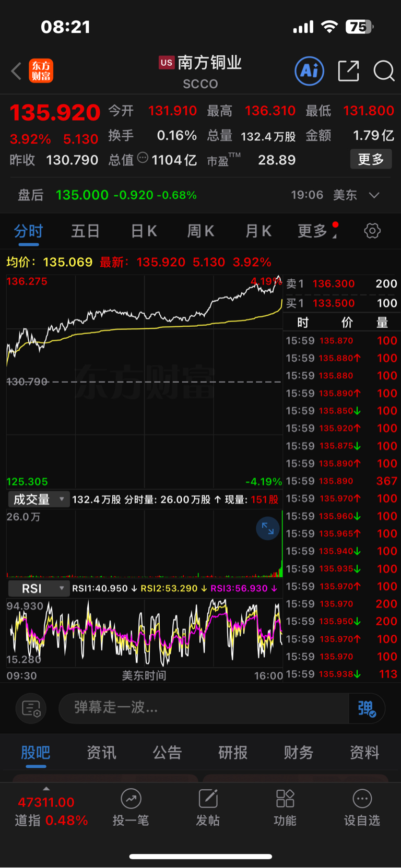The height and width of the screenshot is (868, 401).
Task: Expand after-hours 美东 time chevron
Action: (374, 195)
